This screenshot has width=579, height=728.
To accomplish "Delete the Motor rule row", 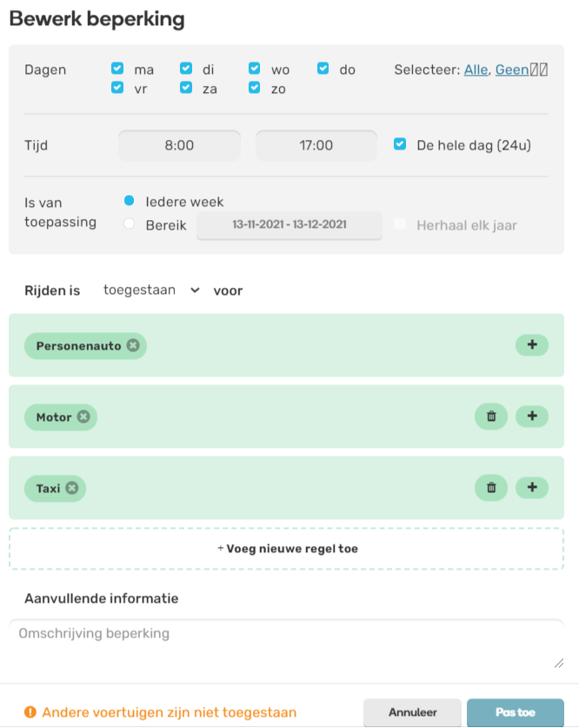I will [x=491, y=417].
